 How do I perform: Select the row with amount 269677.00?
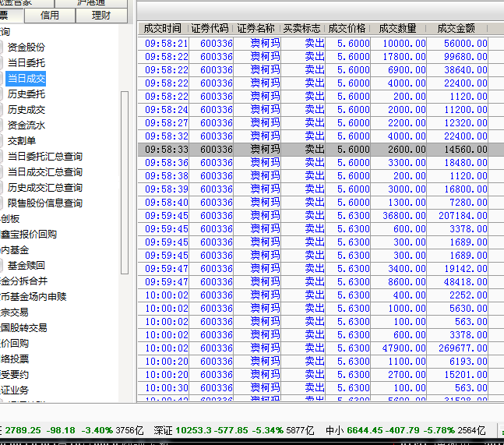312,348
